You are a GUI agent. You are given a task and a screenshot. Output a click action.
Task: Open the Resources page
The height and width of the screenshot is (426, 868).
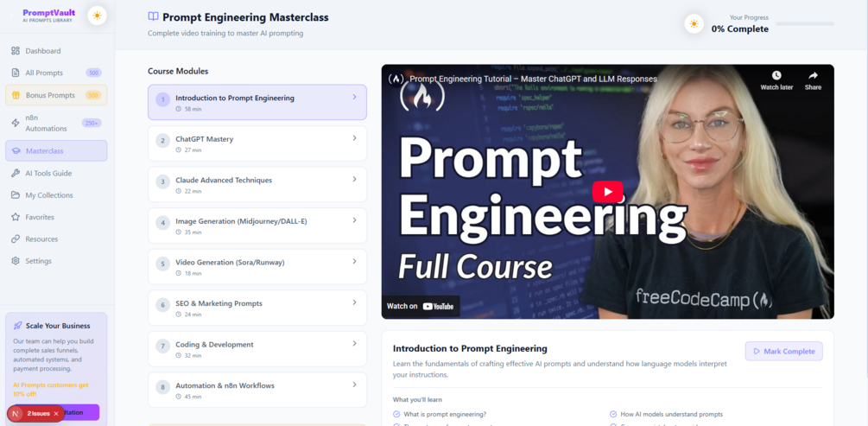pyautogui.click(x=56, y=239)
